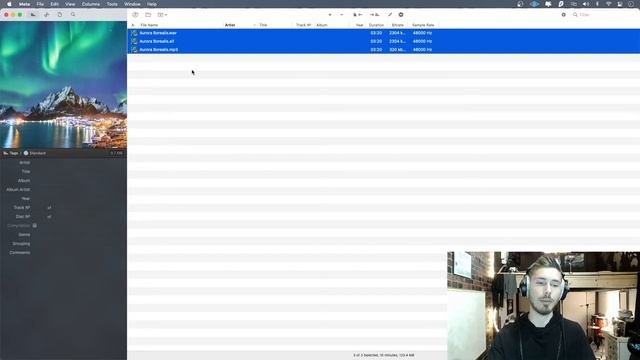This screenshot has height=360, width=640.
Task: Open the Window menu
Action: (132, 4)
